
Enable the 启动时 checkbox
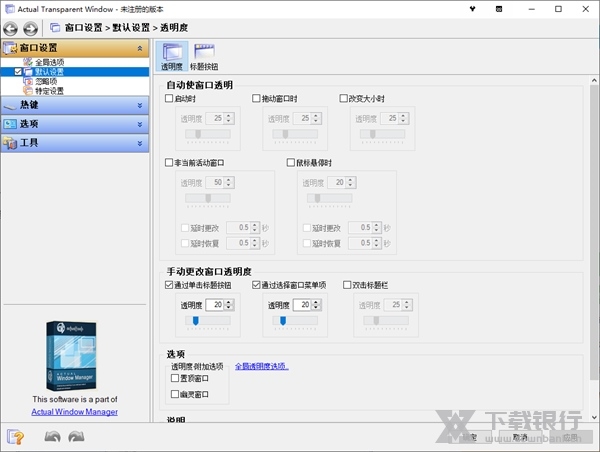pos(169,98)
